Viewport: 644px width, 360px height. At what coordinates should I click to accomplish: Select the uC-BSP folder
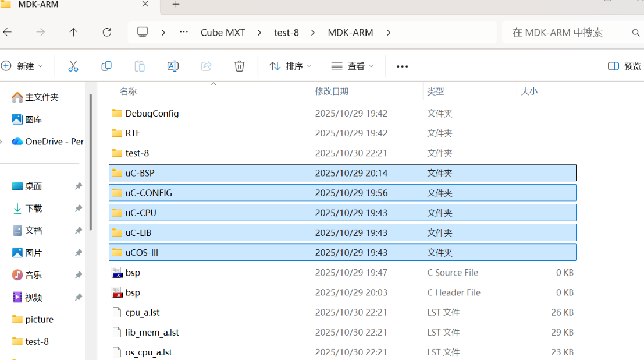[x=343, y=173]
